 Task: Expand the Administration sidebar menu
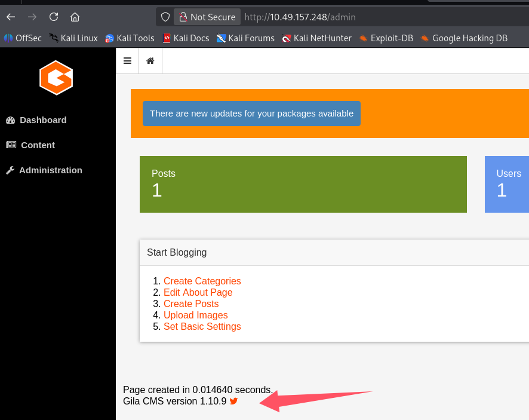(50, 170)
